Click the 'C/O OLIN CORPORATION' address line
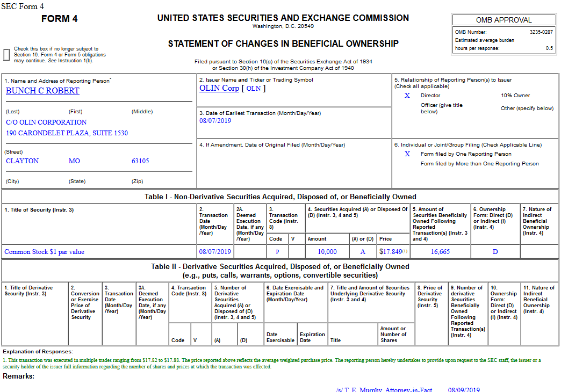This screenshot has width=561, height=392. (46, 122)
